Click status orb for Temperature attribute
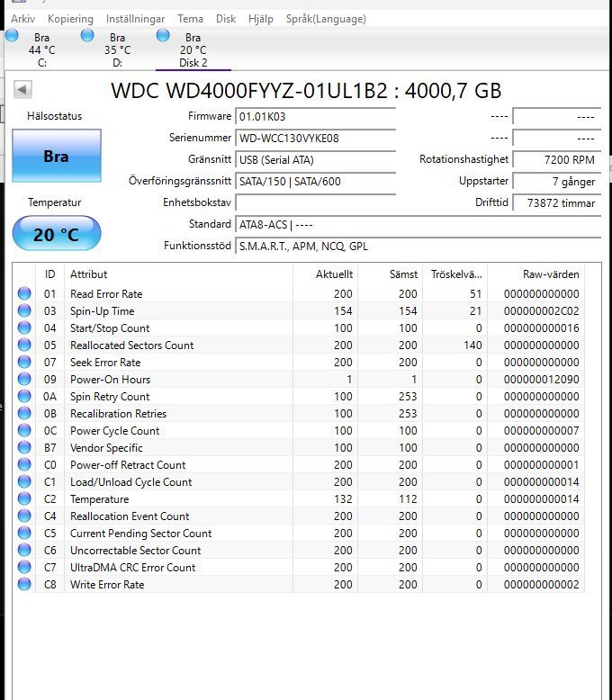612x700 pixels. coord(24,498)
